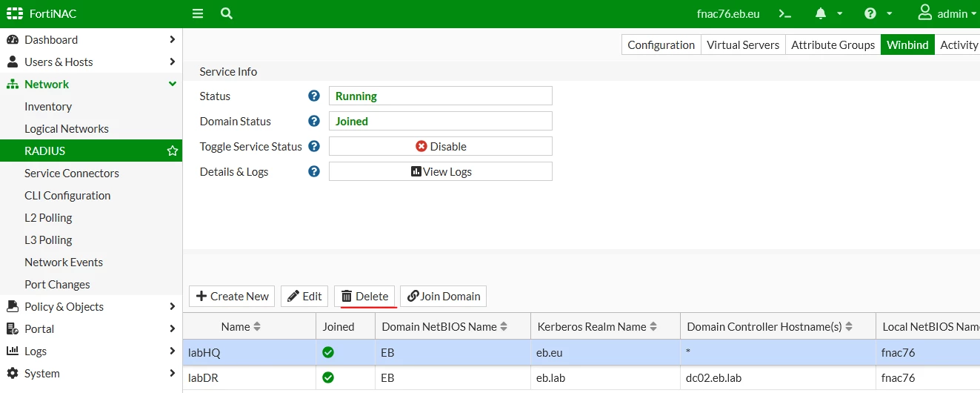The height and width of the screenshot is (393, 980).
Task: Click the Delete button
Action: click(364, 296)
